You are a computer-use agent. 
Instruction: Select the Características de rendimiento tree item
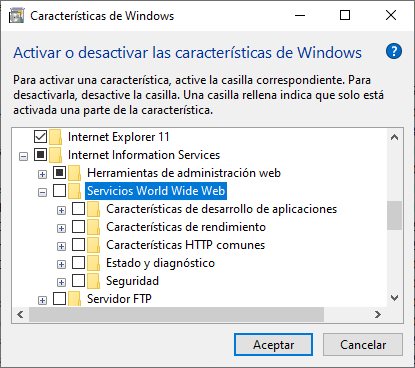186,227
